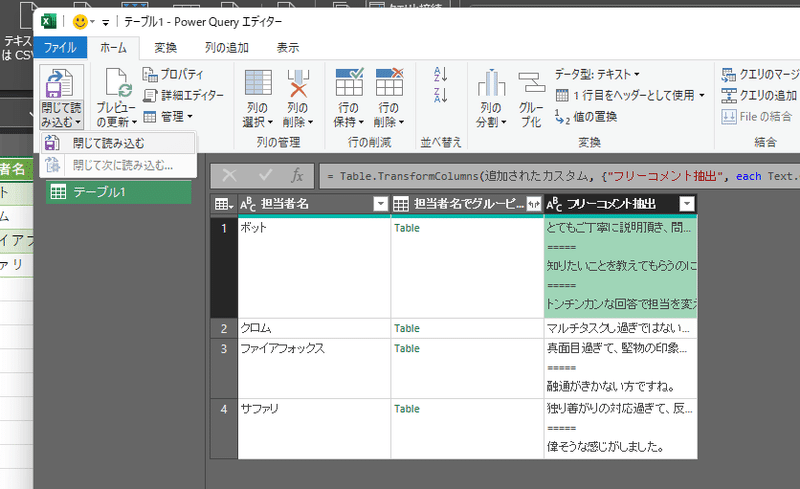Click the Table link in row ボット
The image size is (800, 489).
pyautogui.click(x=407, y=228)
